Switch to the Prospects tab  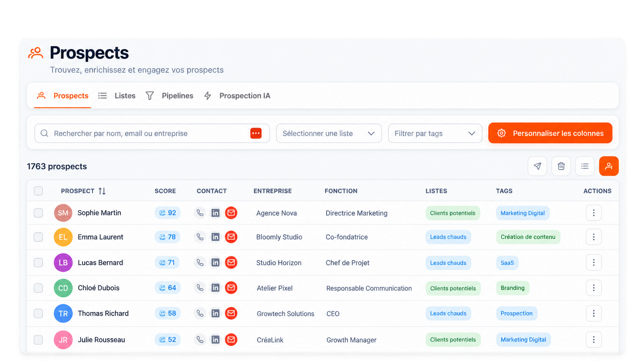(62, 96)
